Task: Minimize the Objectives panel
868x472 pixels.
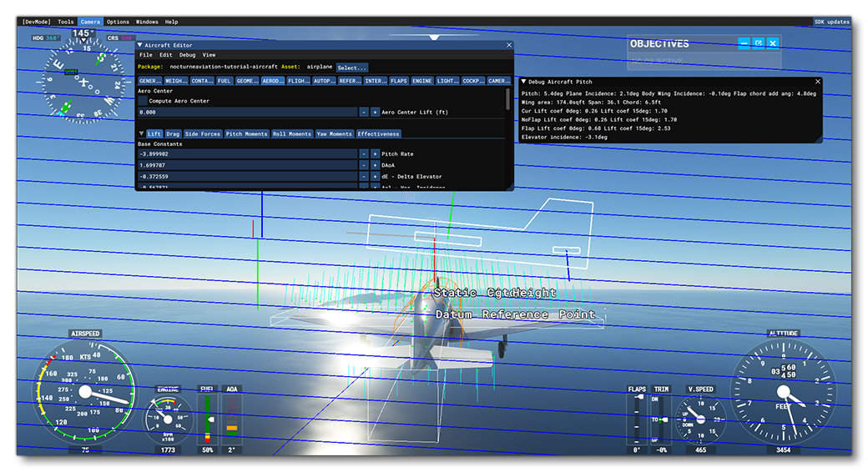Action: [744, 43]
